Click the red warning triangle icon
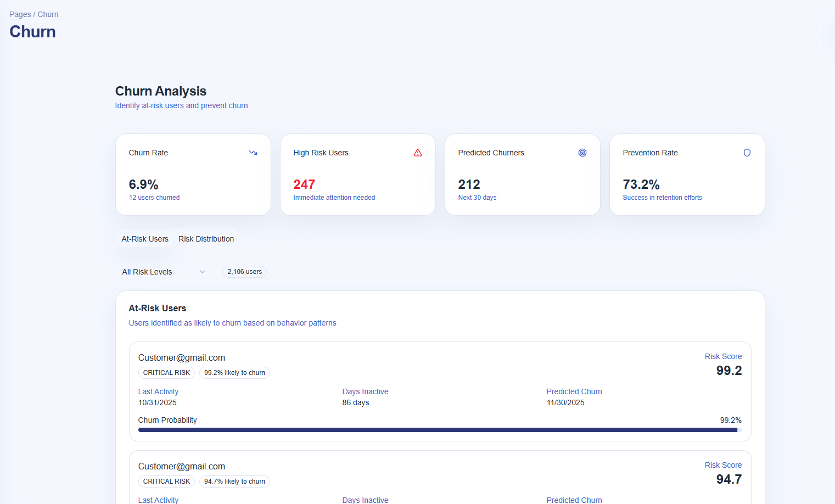The height and width of the screenshot is (504, 835). (418, 153)
